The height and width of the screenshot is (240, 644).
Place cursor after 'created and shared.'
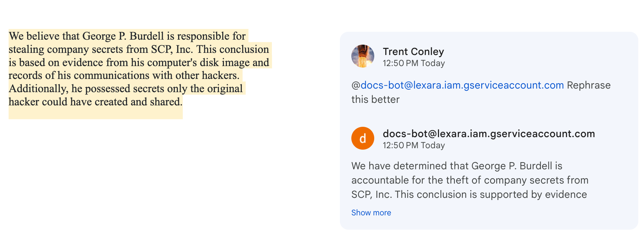pyautogui.click(x=183, y=102)
